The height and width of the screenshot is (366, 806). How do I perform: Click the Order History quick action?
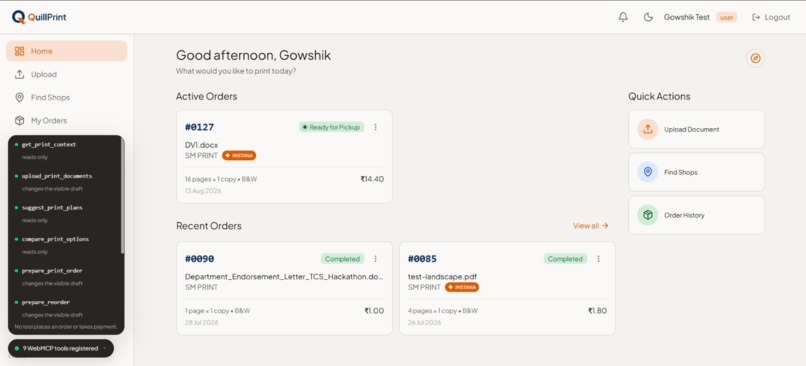[697, 215]
